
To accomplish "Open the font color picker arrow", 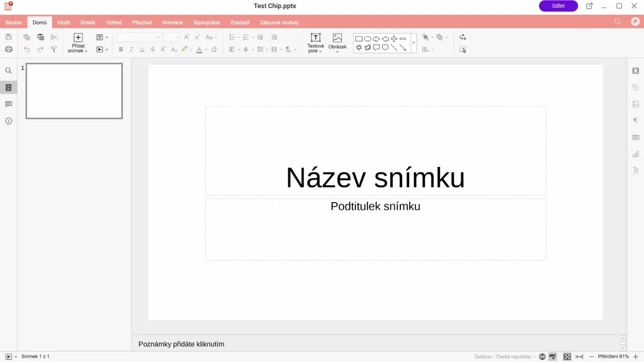I will tap(206, 50).
